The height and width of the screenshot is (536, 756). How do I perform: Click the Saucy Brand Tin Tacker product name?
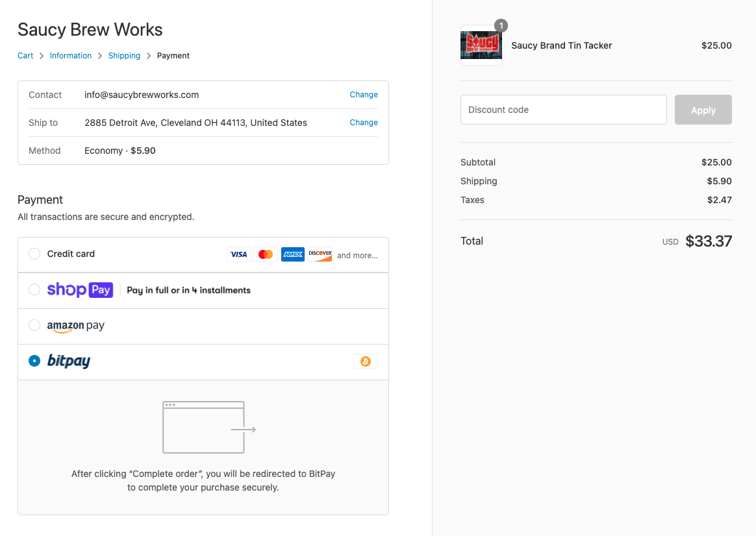(x=561, y=45)
